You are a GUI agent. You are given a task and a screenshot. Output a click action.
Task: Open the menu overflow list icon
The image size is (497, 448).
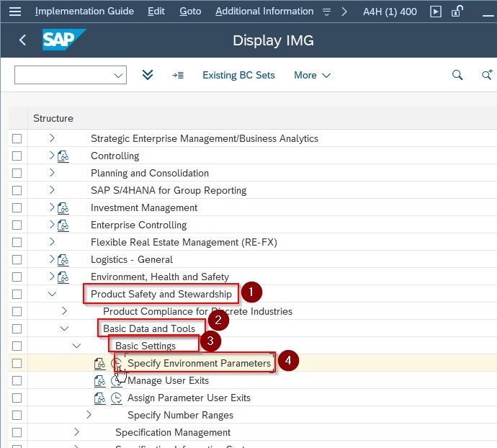[x=326, y=12]
